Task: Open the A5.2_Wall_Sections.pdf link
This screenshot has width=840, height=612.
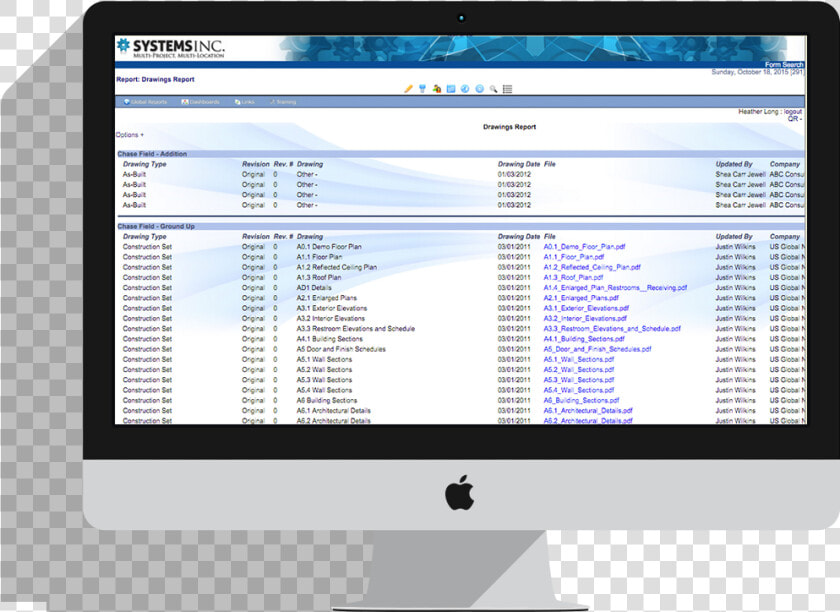Action: click(579, 370)
